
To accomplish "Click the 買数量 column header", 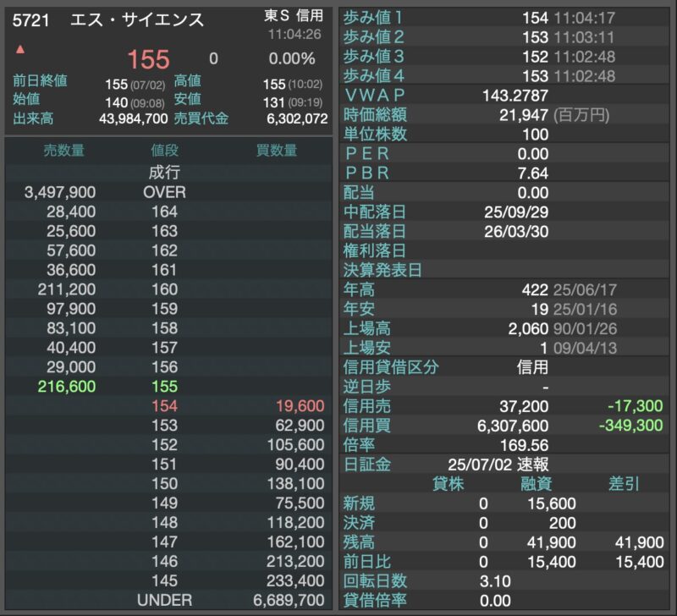I will tap(277, 151).
